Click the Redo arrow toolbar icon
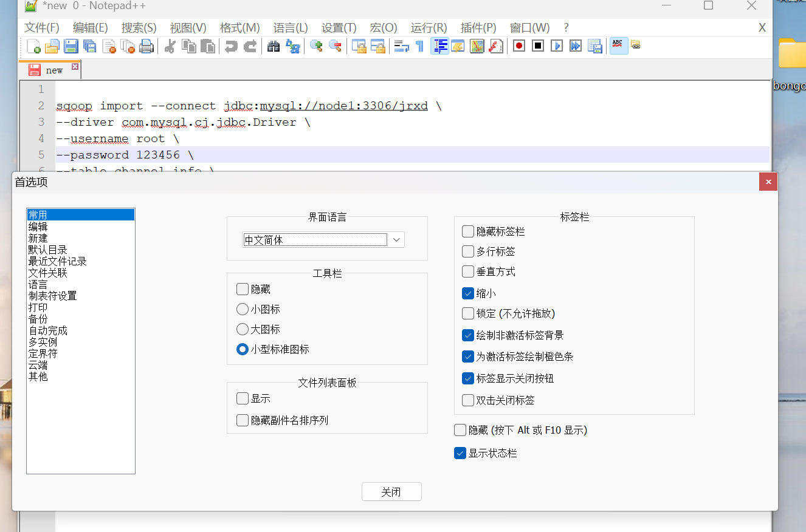 (250, 46)
